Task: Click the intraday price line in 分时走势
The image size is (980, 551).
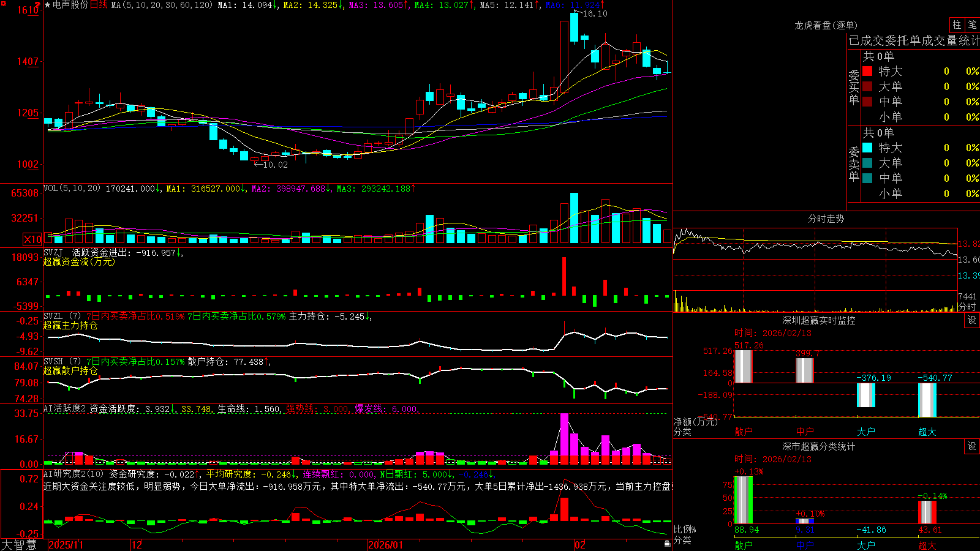Action: (815, 245)
